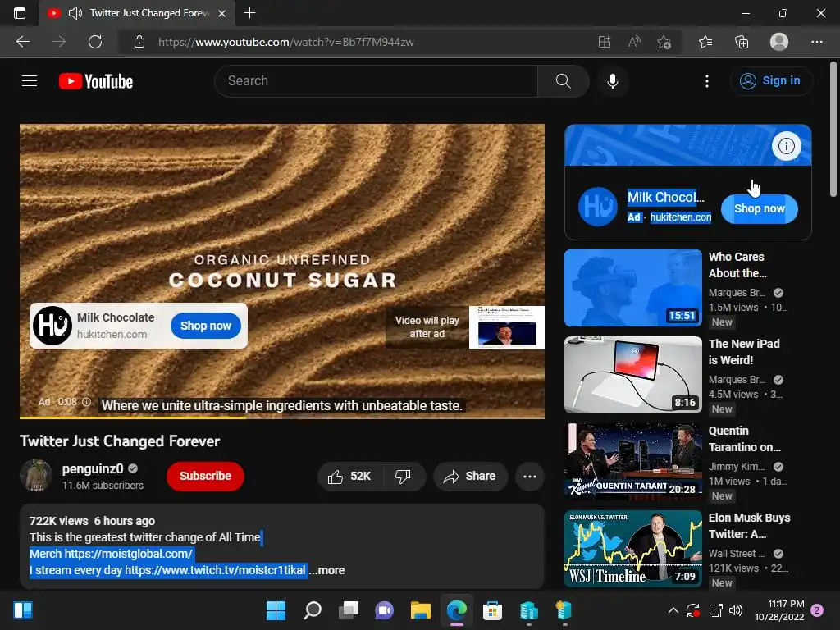Click the ad info icon near Ad 0:08

(x=86, y=402)
